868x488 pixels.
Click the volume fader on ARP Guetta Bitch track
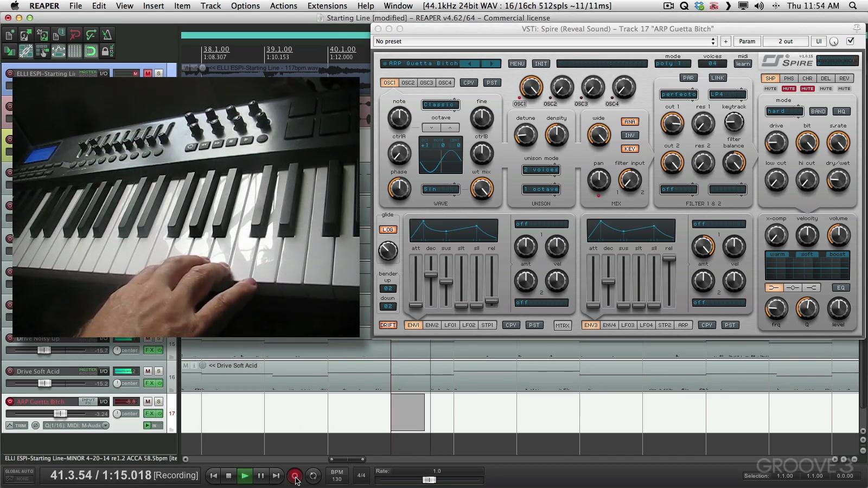pos(61,414)
